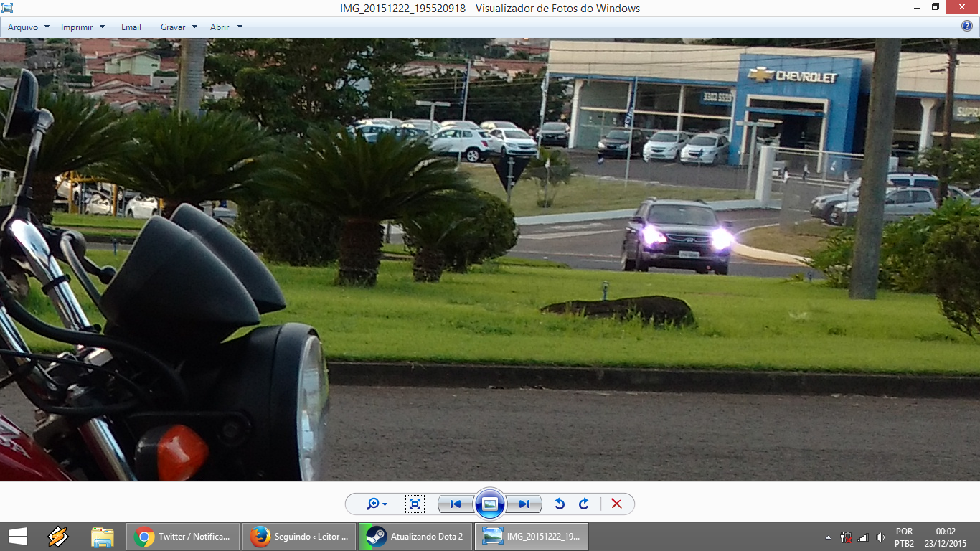This screenshot has width=980, height=551.
Task: Expand the Arquivo dropdown arrow
Action: tap(47, 27)
